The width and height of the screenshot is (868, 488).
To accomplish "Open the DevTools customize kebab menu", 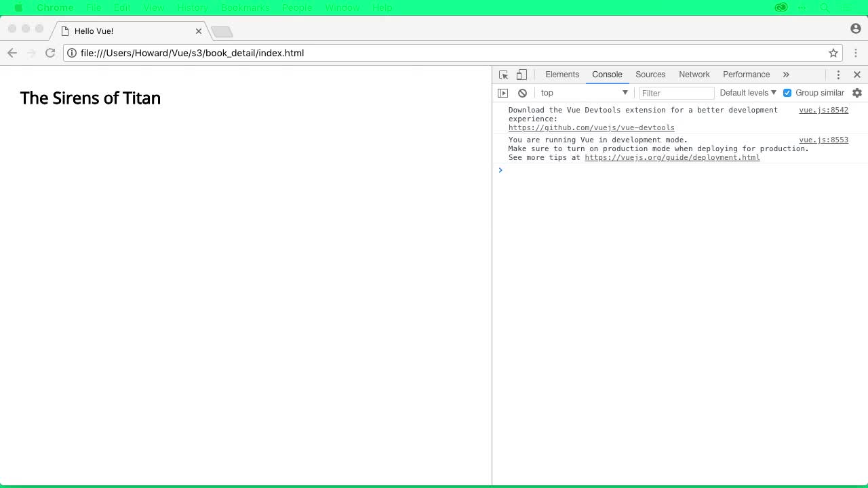I will 839,75.
